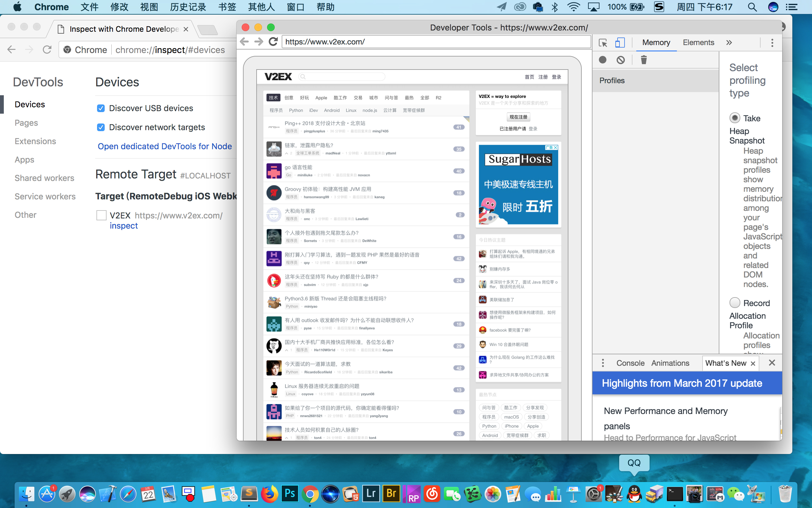Screen dimensions: 812x508
Task: Switch to the Memory panel tab
Action: point(656,43)
